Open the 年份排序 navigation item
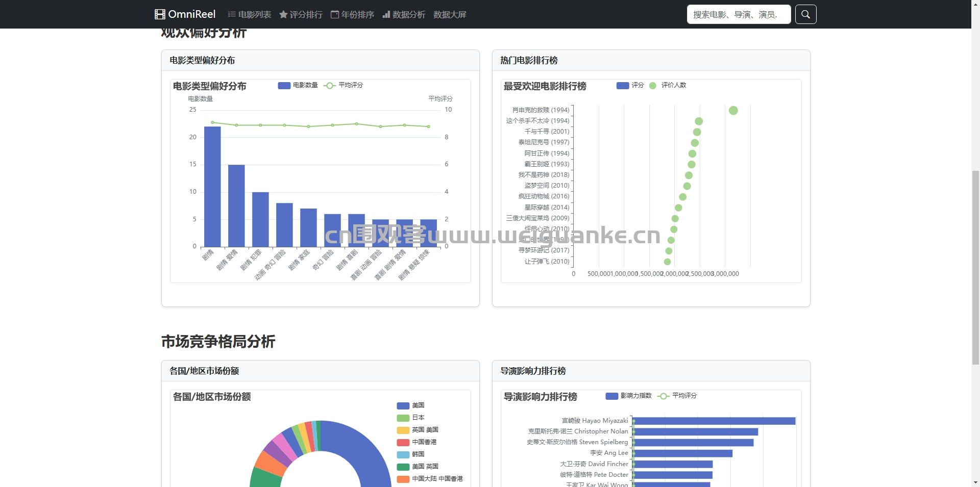 [353, 14]
